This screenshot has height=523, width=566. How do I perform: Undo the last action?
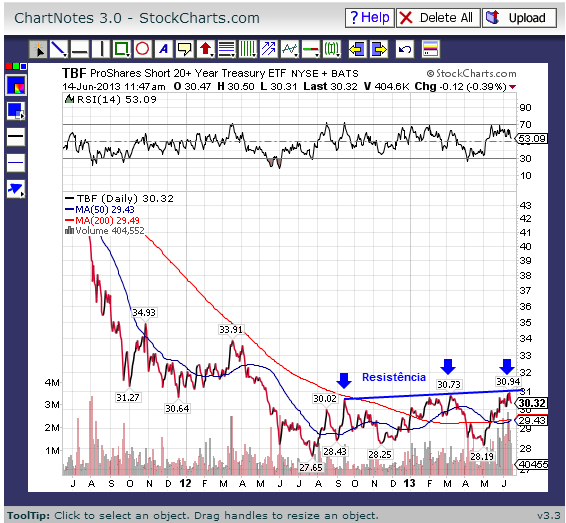[x=405, y=49]
